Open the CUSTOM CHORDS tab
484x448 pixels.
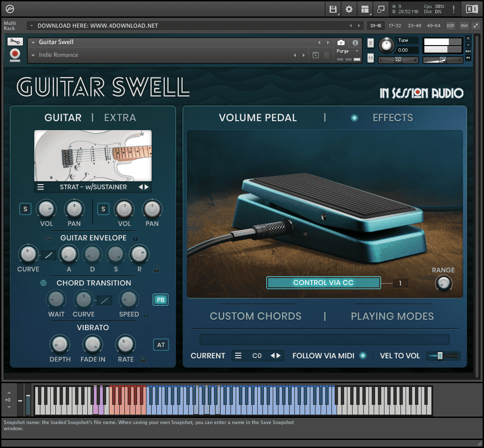click(255, 316)
